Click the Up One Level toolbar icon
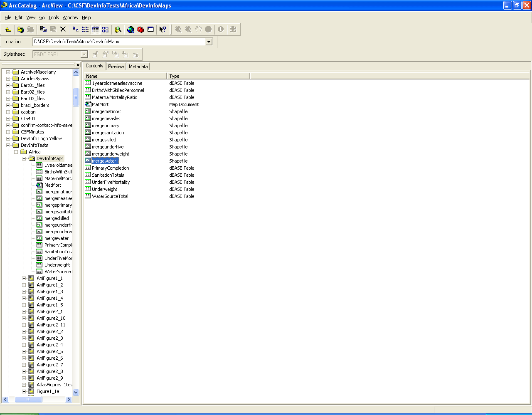This screenshot has height=415, width=532. pos(8,30)
